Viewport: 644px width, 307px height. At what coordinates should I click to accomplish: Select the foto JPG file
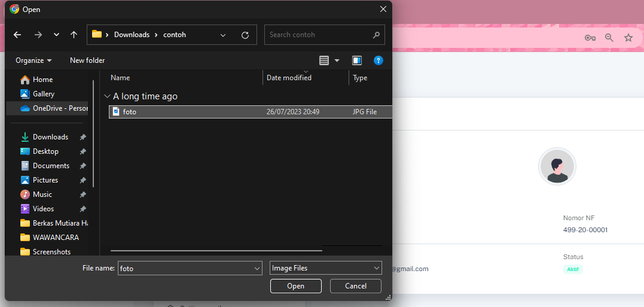(130, 112)
